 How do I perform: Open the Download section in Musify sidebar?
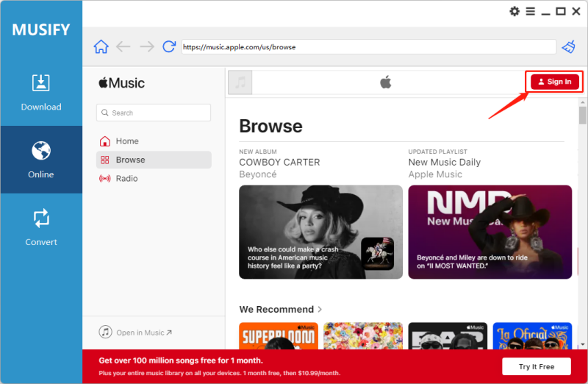41,92
